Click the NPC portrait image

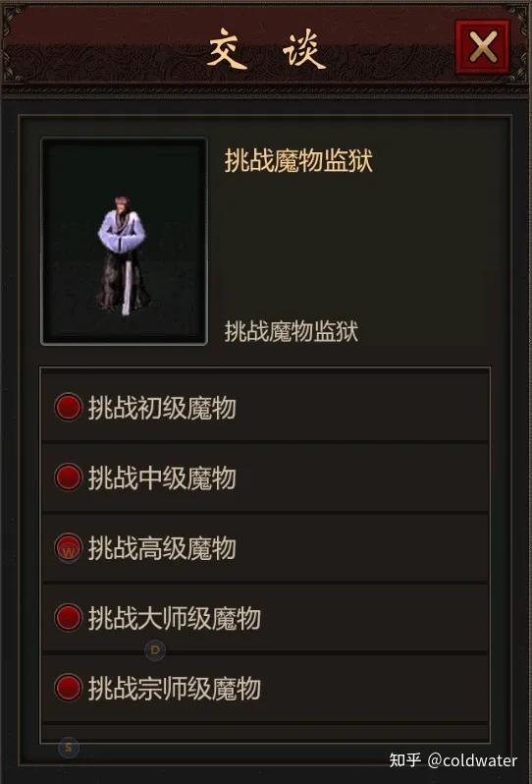(124, 241)
